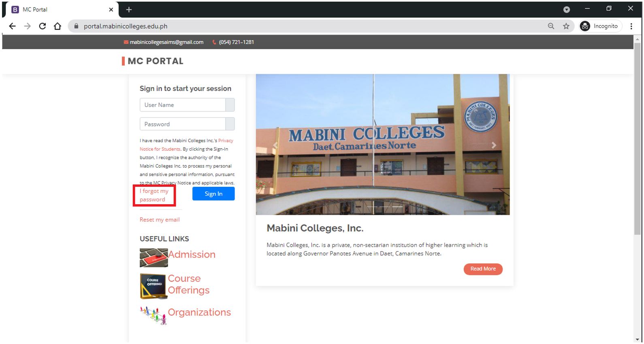Reload the page with the refresh icon

click(x=42, y=26)
